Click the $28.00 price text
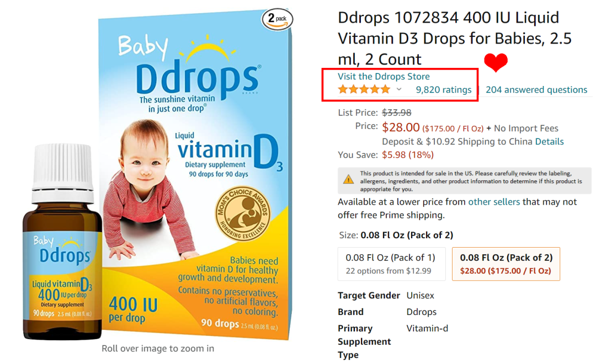Screen dimensions: 596x364 click(x=401, y=127)
